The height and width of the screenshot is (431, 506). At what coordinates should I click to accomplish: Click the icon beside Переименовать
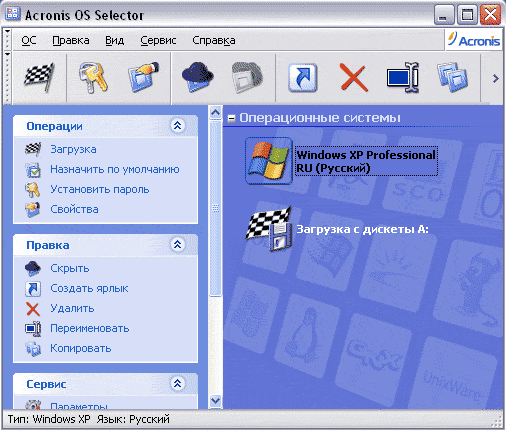click(x=33, y=329)
